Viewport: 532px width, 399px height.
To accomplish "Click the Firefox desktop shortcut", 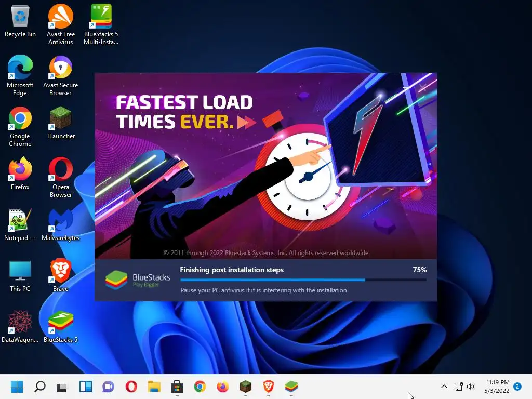I will [x=20, y=174].
